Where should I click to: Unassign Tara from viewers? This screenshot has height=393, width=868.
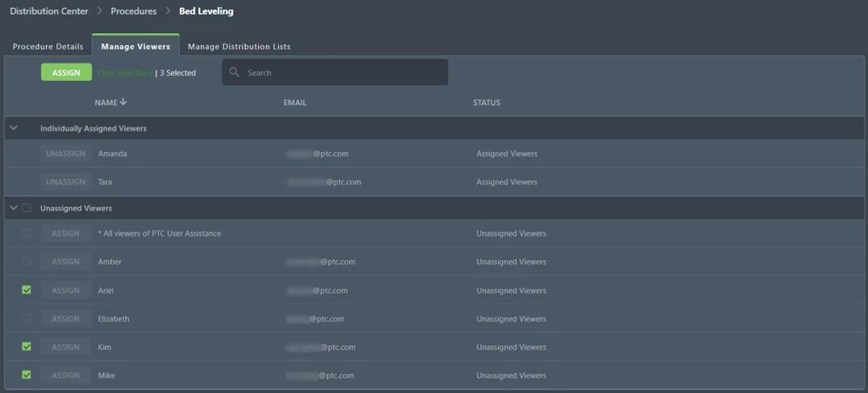tap(66, 182)
